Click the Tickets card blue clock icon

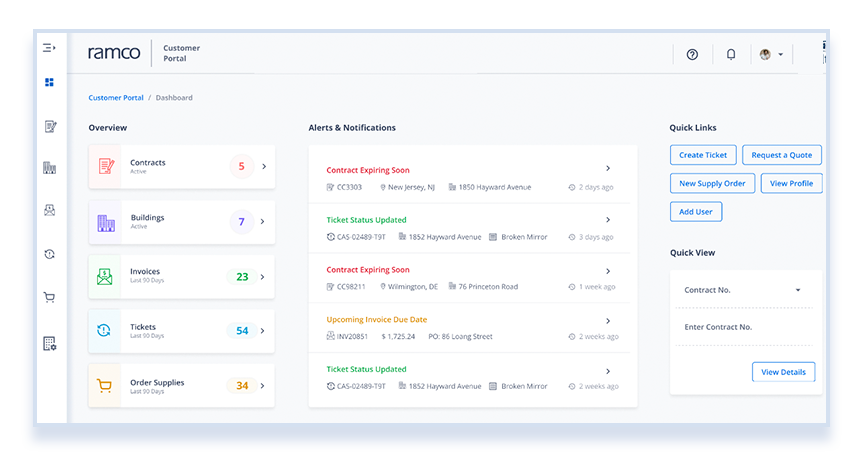tap(104, 331)
